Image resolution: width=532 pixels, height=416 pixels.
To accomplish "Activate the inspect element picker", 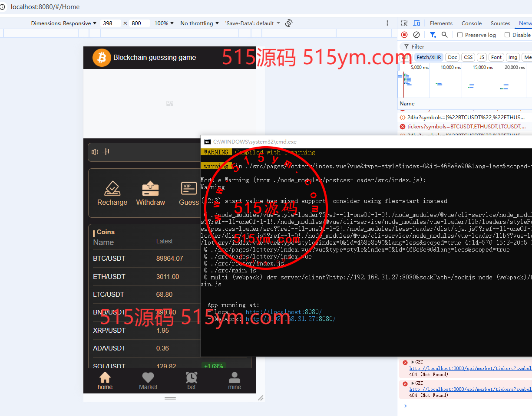I will click(x=404, y=23).
